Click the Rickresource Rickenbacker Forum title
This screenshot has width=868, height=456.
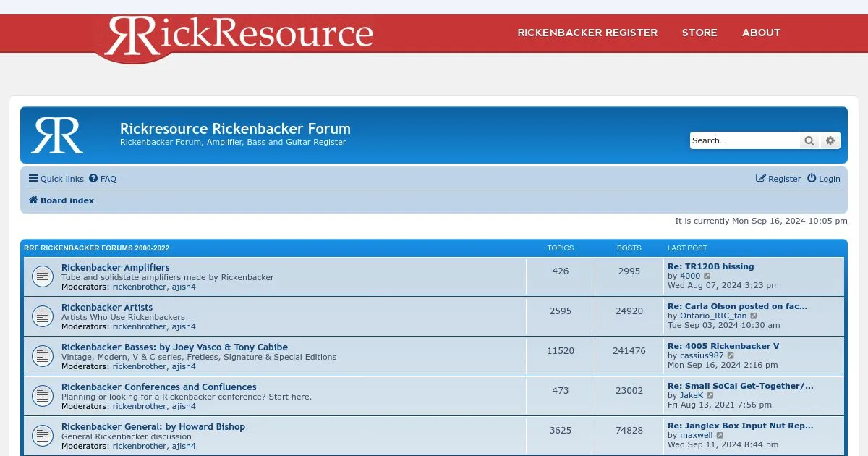[235, 129]
